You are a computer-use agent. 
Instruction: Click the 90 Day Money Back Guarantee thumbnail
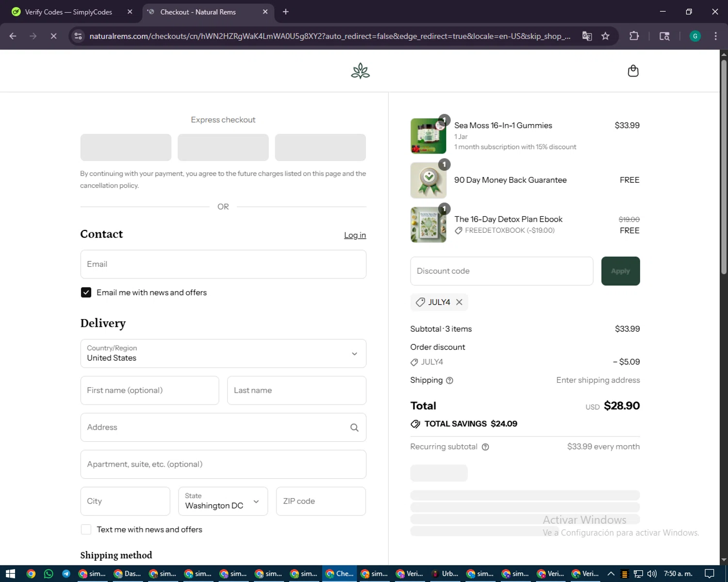point(428,180)
